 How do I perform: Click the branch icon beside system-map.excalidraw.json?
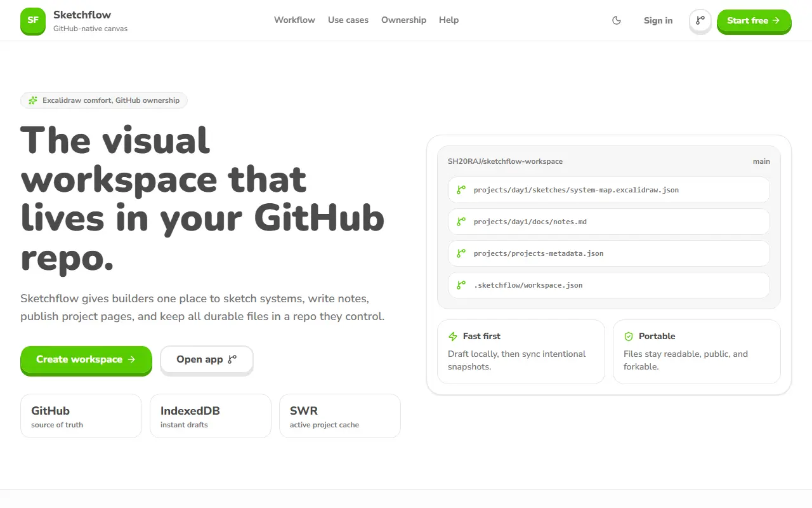461,190
